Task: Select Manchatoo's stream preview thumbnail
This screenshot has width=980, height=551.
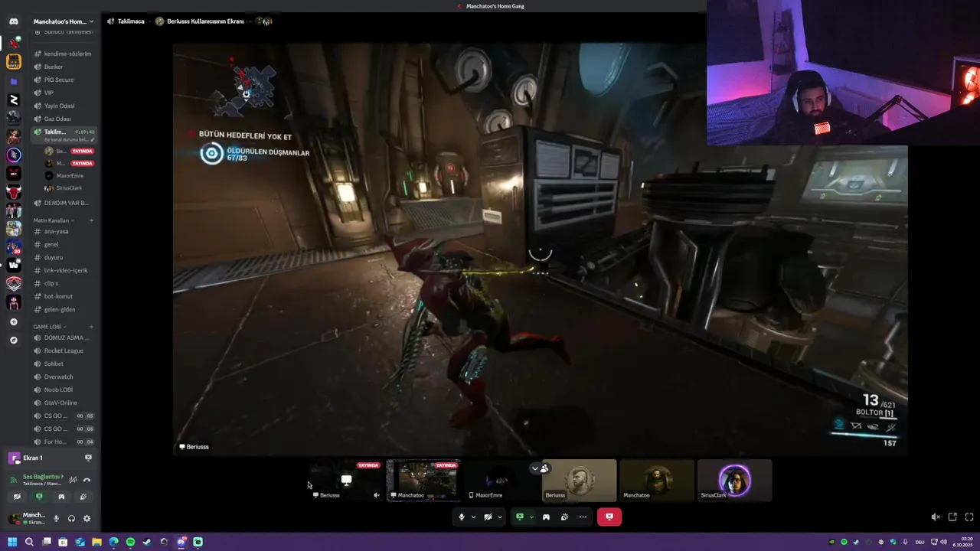Action: [423, 480]
